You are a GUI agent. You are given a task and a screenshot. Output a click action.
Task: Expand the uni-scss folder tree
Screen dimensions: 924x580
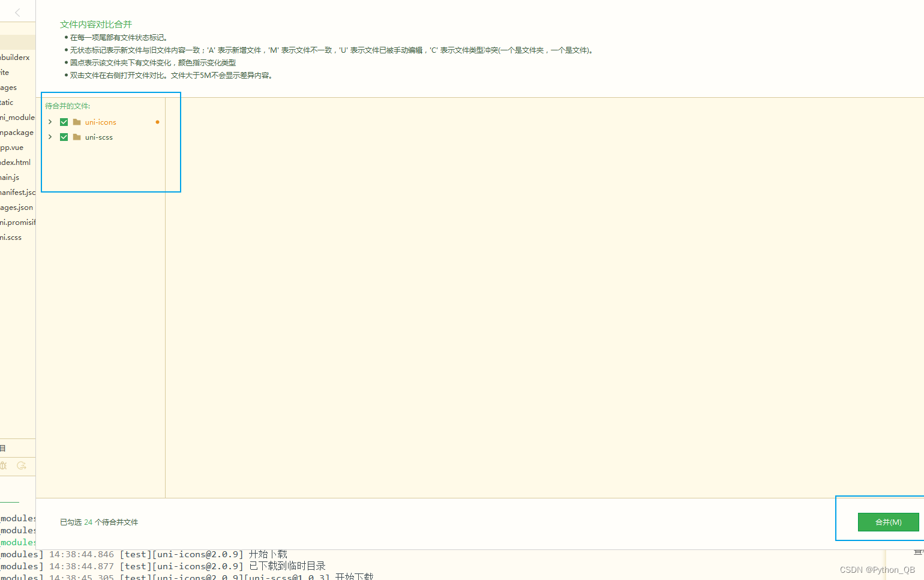[50, 137]
